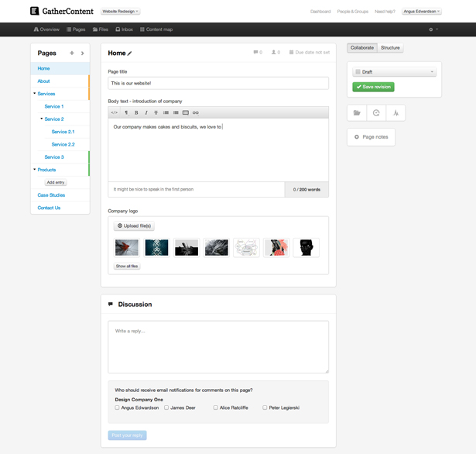476x454 pixels.
Task: Click the pencil icon beside Home title
Action: 130,53
